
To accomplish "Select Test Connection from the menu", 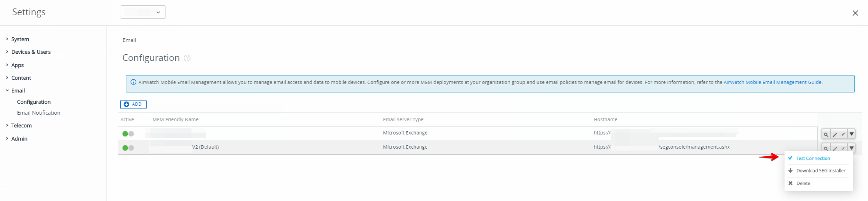I will [813, 159].
